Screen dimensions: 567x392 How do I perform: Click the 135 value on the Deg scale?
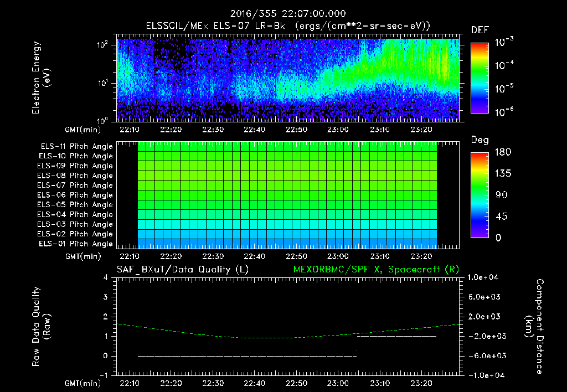click(503, 173)
